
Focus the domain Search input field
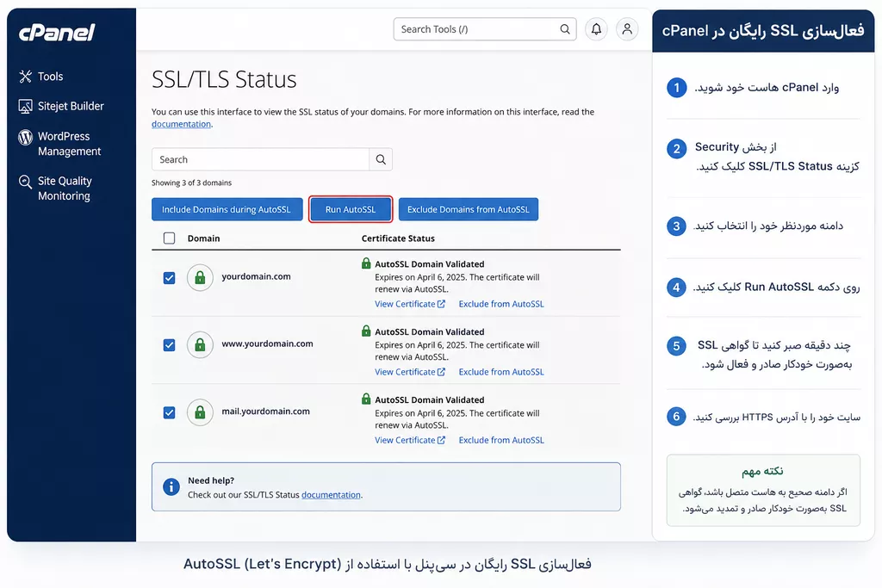point(260,159)
